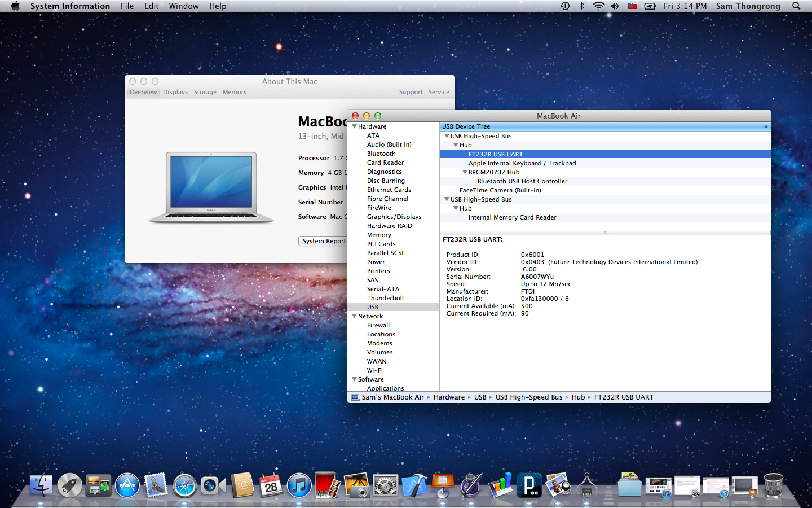This screenshot has height=508, width=812.
Task: Open Photo Booth in the dock
Action: pyautogui.click(x=328, y=485)
